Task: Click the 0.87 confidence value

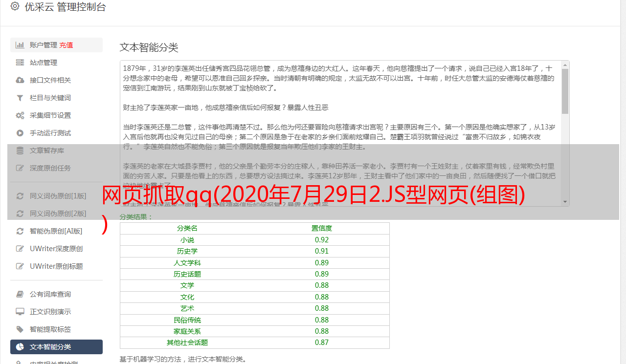Action: (x=322, y=343)
